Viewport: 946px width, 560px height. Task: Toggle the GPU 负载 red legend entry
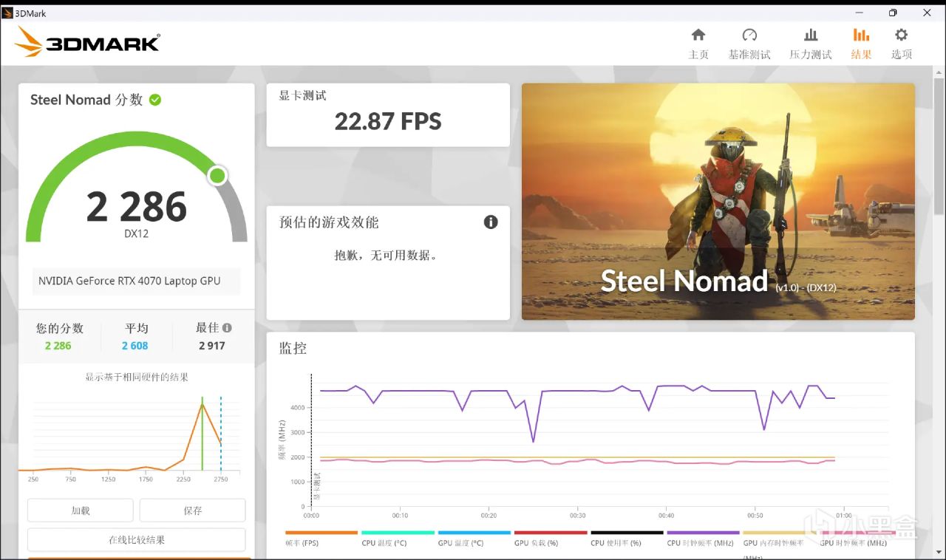551,538
